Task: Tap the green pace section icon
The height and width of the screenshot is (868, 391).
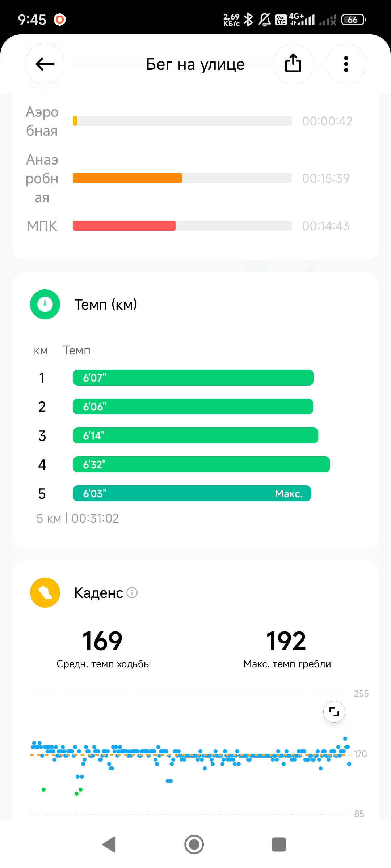Action: coord(45,304)
